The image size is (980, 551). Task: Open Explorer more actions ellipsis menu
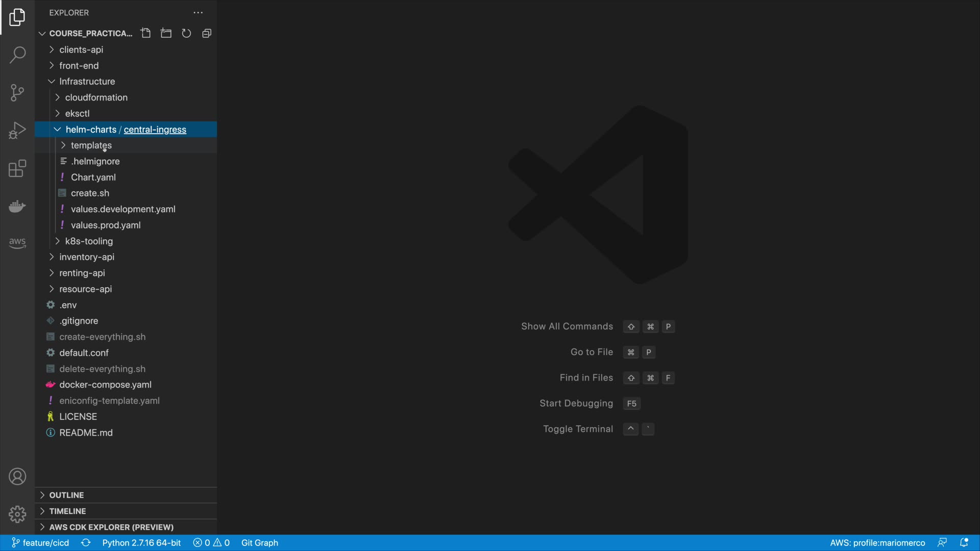198,13
